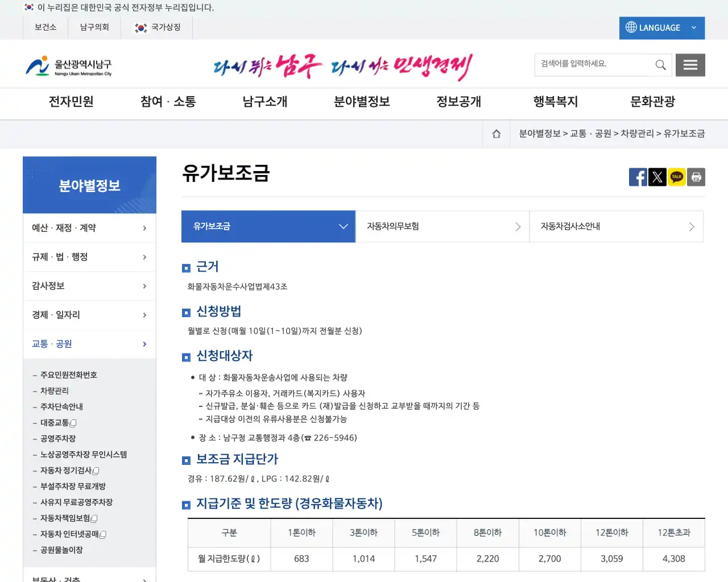Focus the 검색어를 입력하세요 search field

click(594, 64)
